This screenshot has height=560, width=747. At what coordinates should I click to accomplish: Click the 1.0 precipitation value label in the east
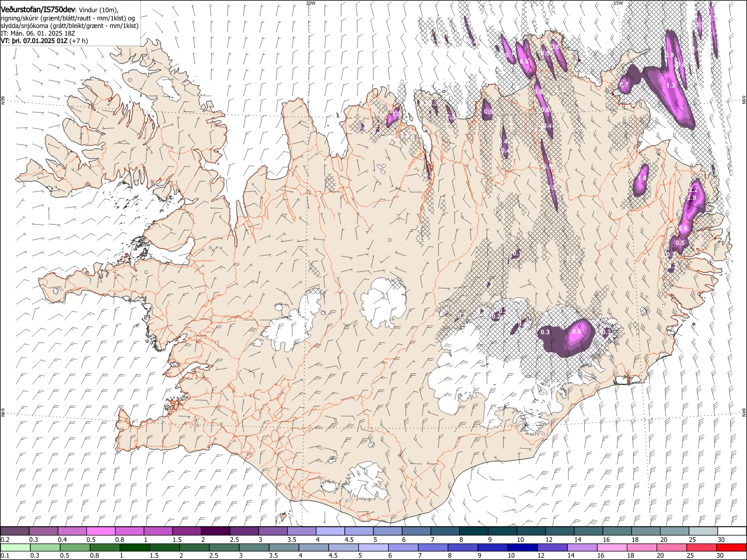click(x=643, y=178)
